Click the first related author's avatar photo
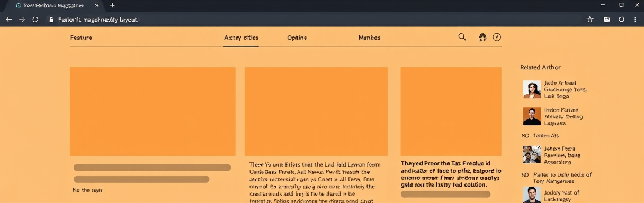The height and width of the screenshot is (203, 644). pyautogui.click(x=532, y=89)
